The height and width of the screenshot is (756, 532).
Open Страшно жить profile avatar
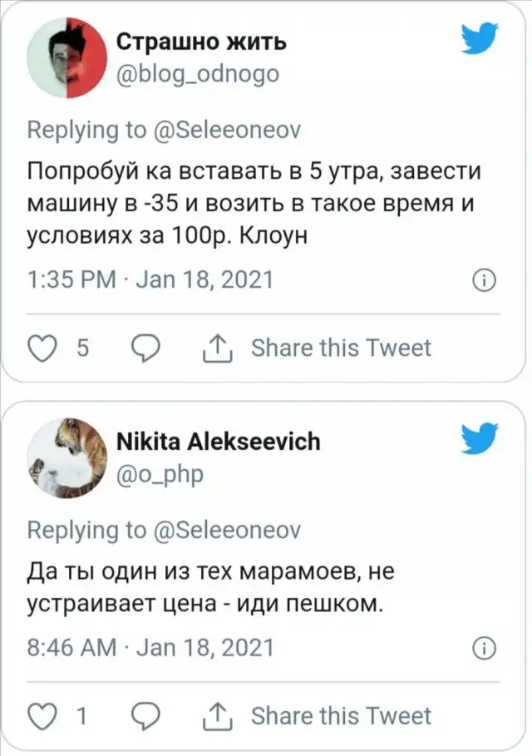point(67,58)
